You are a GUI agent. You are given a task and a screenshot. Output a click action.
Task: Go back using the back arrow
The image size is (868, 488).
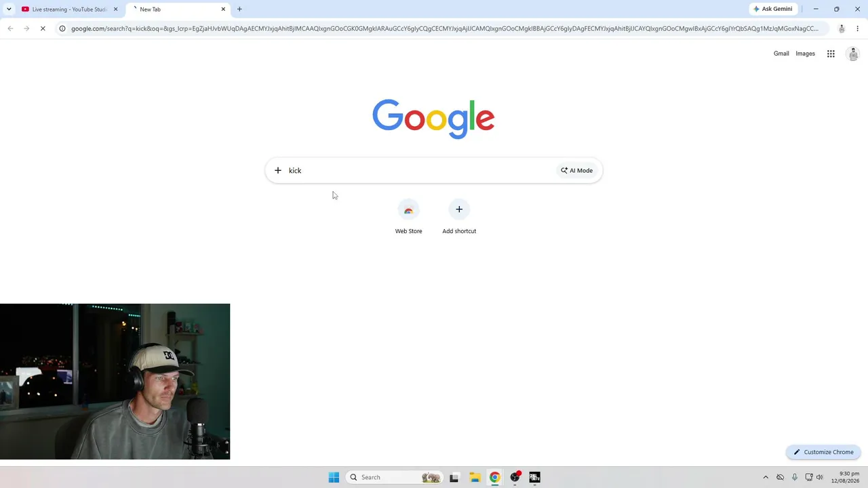(10, 28)
